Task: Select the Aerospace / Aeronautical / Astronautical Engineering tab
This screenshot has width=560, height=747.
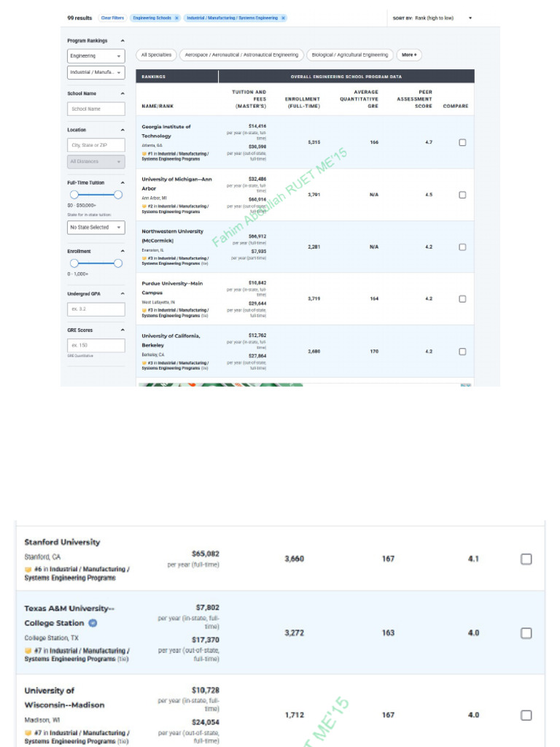Action: tap(241, 55)
